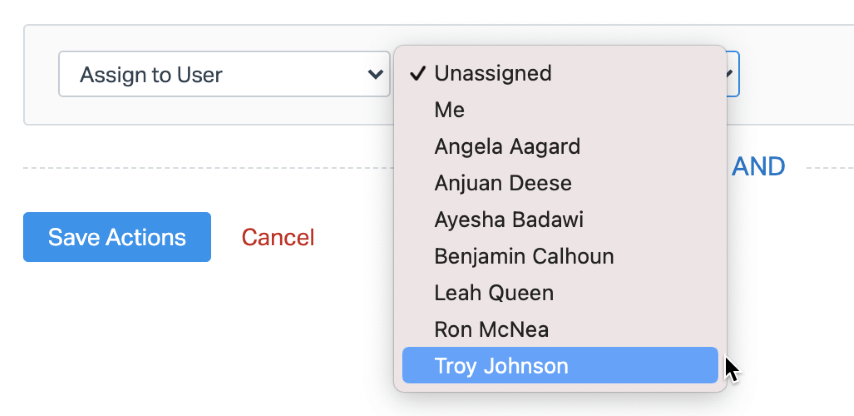Screen dimensions: 854x416
Task: Choose the highlighted Troy Johnson option
Action: pos(501,366)
